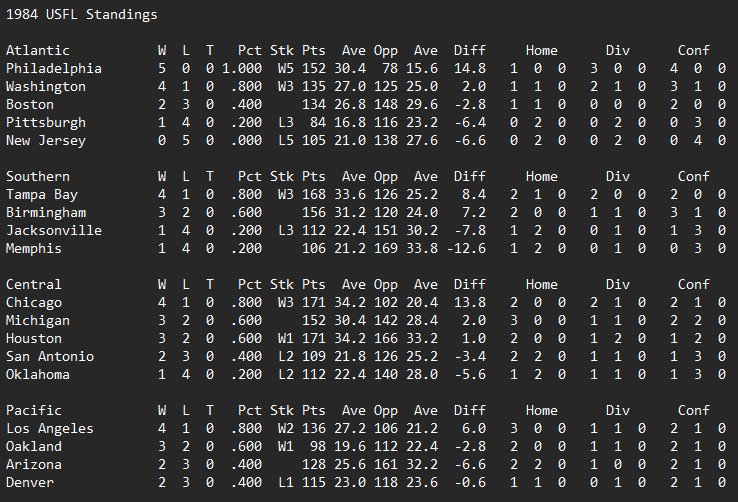Click the Home column header in Pacific
Image resolution: width=738 pixels, height=502 pixels.
tap(541, 411)
